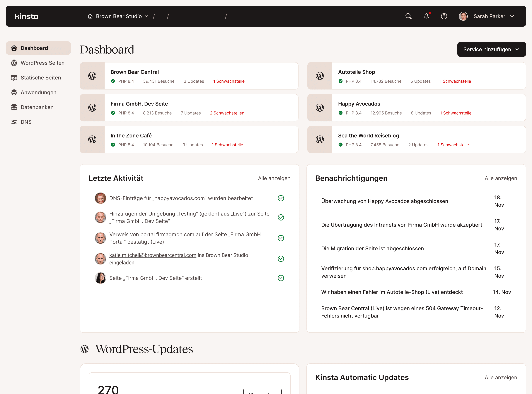Show all entries under Letzte Aktivität
The image size is (532, 394).
click(x=274, y=178)
